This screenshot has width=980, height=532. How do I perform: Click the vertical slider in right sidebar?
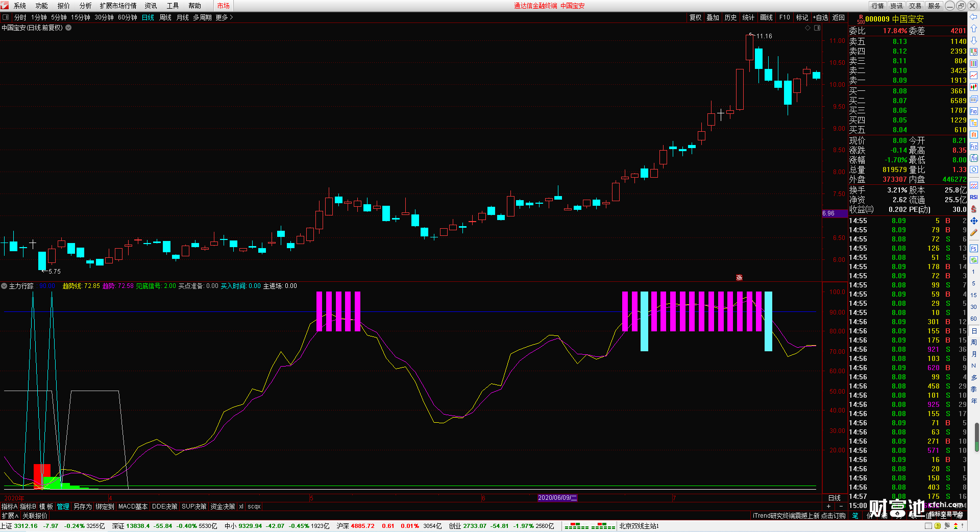click(977, 437)
